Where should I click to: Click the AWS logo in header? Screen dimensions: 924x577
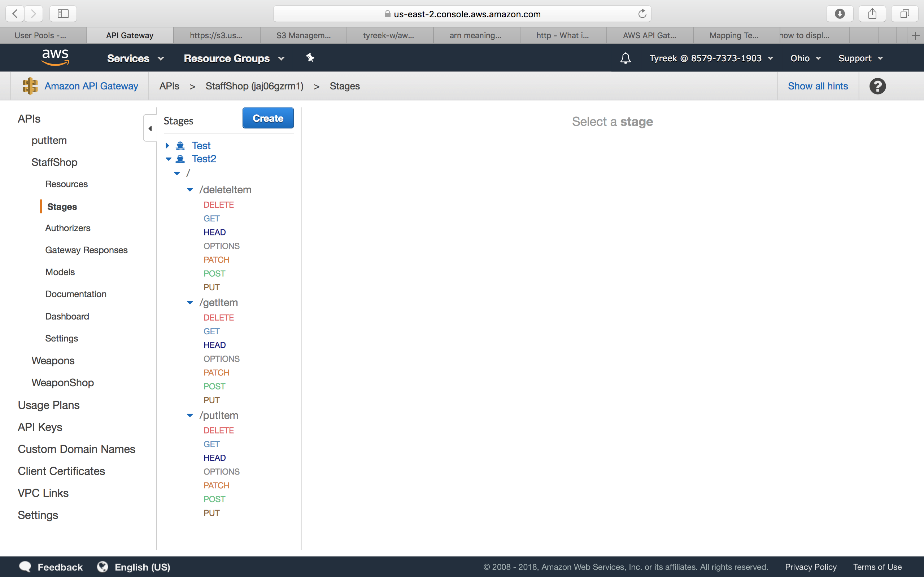[55, 58]
